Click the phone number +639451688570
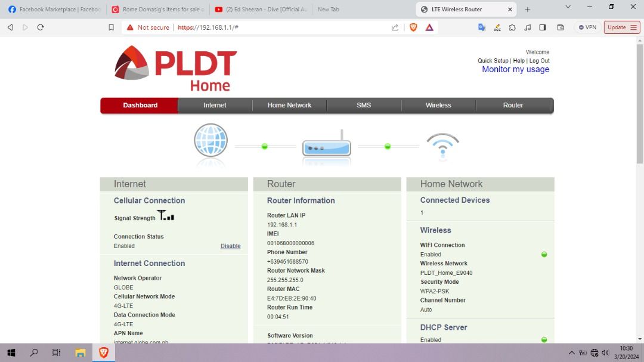Screen dimensions: 644x362 (287, 261)
